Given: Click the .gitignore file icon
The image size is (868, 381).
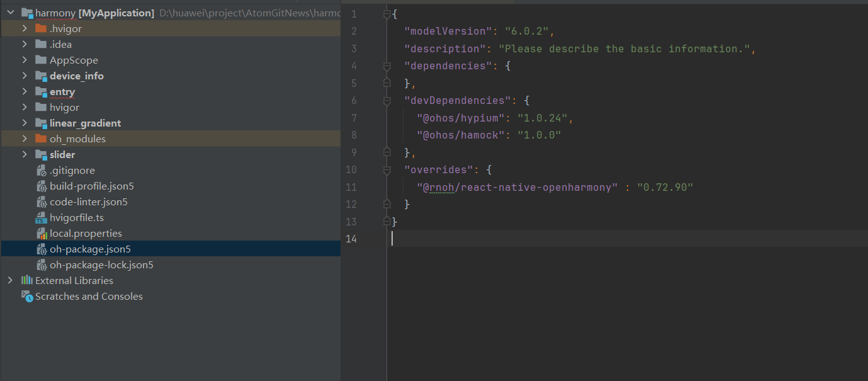Looking at the screenshot, I should click(x=41, y=170).
